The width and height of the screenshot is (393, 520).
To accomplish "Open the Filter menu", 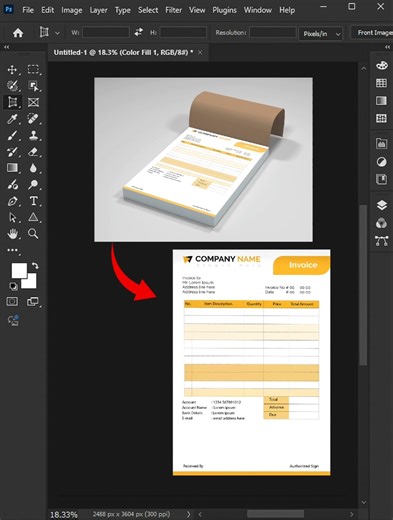I will click(174, 10).
